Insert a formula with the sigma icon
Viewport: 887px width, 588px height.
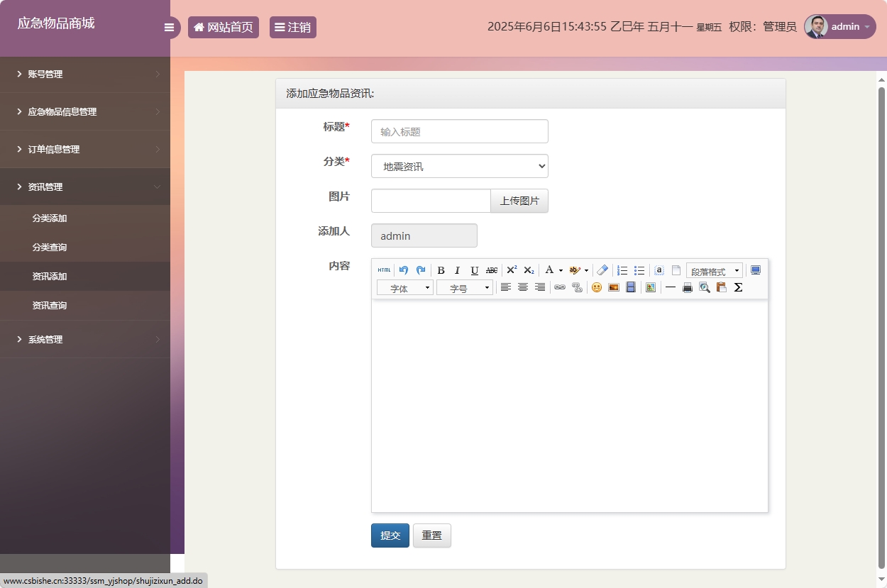738,287
